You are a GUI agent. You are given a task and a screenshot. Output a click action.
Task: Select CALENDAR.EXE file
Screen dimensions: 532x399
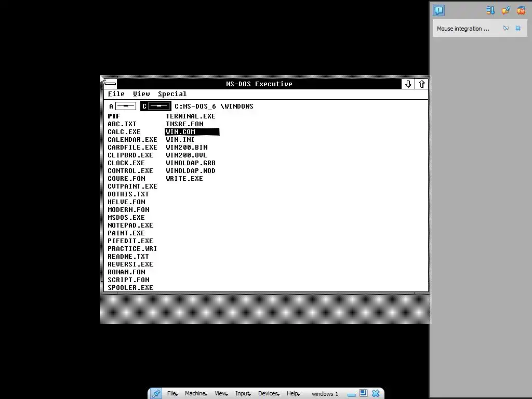(x=132, y=139)
